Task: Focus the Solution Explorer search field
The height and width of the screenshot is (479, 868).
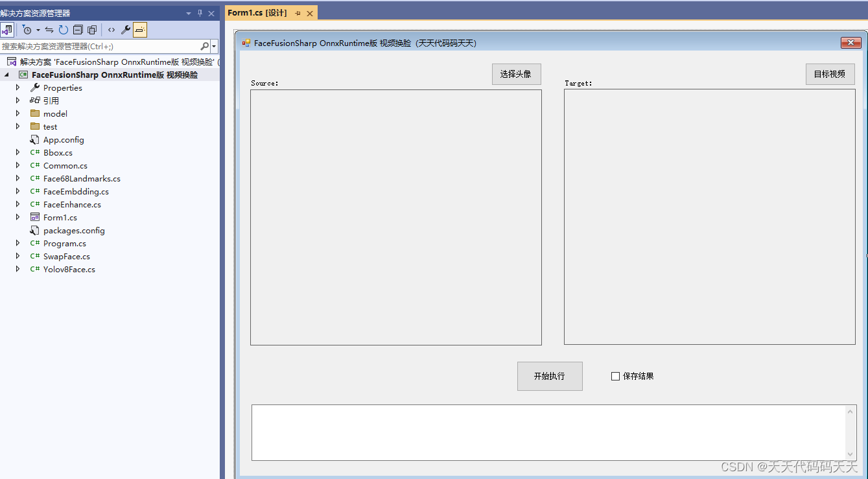Action: pyautogui.click(x=100, y=47)
